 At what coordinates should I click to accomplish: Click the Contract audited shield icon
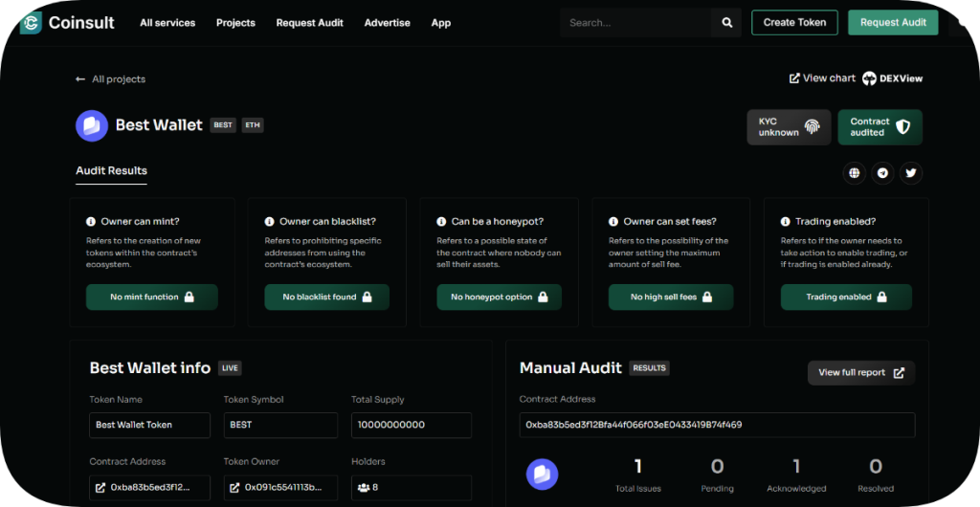(903, 127)
